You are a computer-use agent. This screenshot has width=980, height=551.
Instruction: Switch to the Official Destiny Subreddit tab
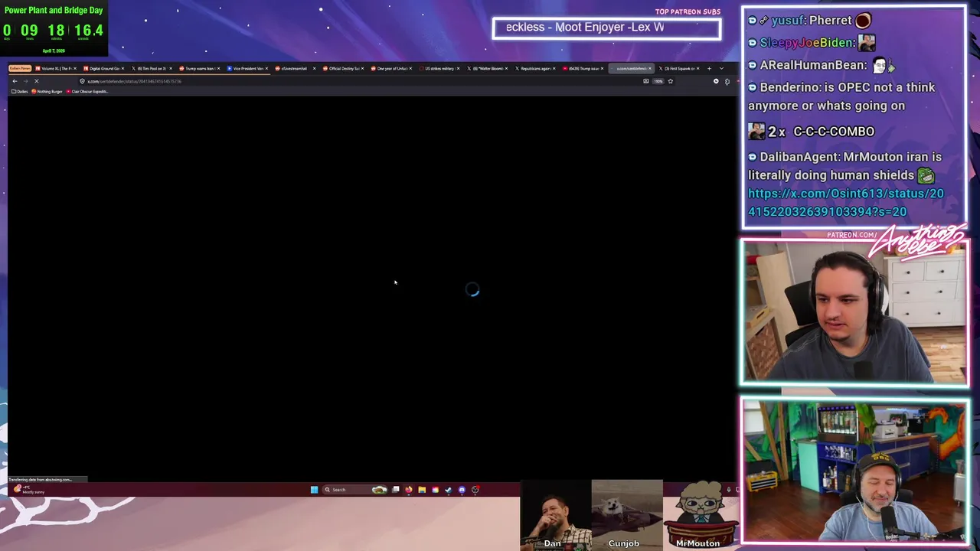(342, 68)
